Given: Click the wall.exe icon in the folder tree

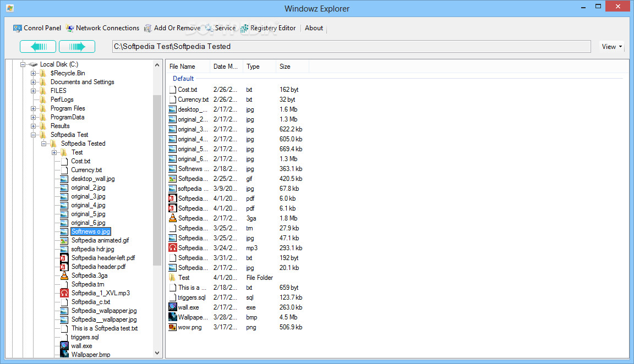Looking at the screenshot, I should 64,346.
